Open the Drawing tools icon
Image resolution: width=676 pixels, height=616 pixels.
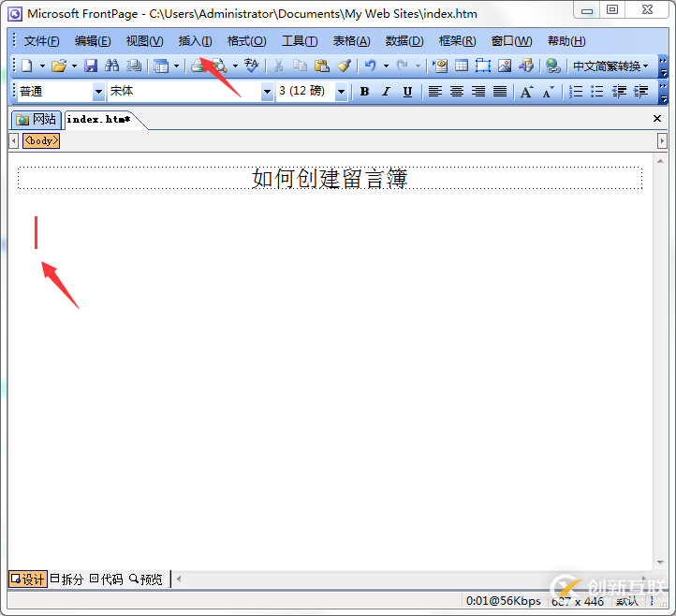tap(526, 66)
